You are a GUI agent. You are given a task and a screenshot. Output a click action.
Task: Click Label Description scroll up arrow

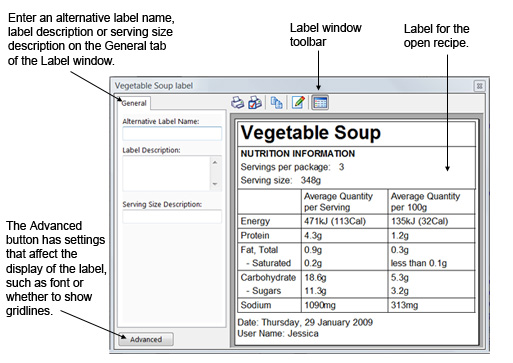(215, 162)
